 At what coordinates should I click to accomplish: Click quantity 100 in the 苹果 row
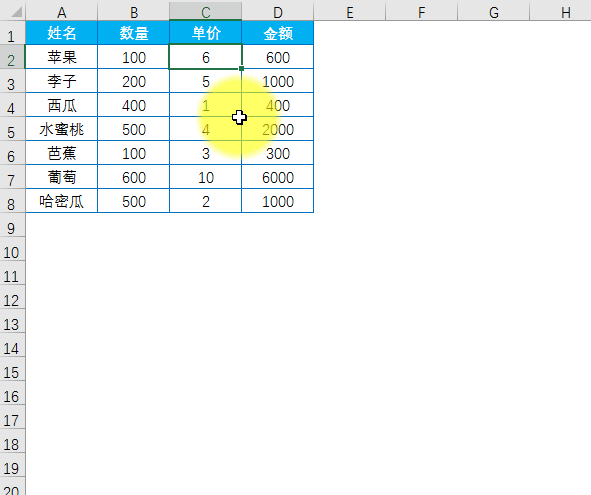tap(133, 57)
